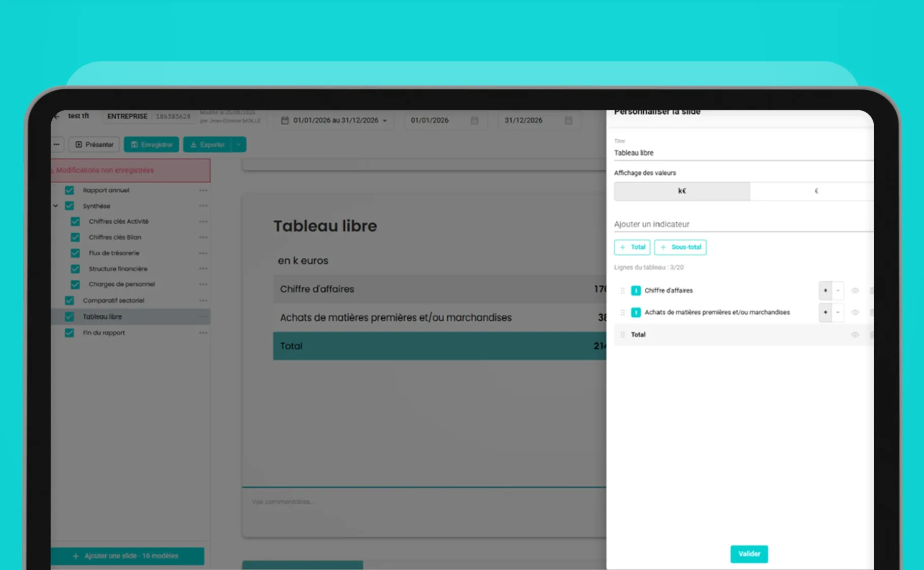Screen dimensions: 924x570
Task: Add a Sous-total line
Action: [680, 247]
